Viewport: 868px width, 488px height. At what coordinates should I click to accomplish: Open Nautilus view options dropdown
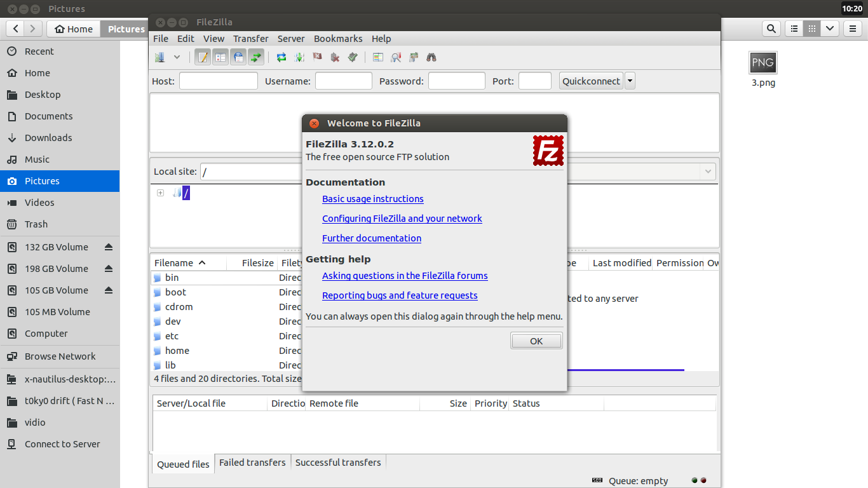click(829, 29)
